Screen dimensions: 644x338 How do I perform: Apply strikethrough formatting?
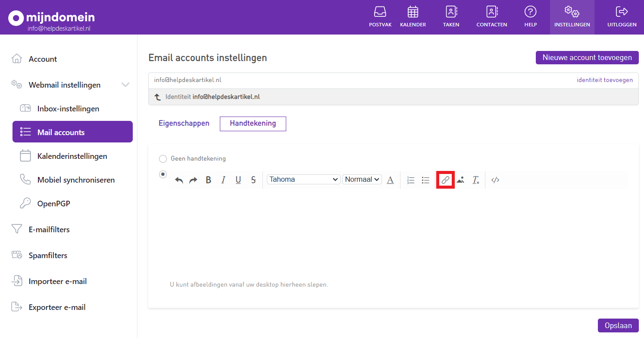253,180
